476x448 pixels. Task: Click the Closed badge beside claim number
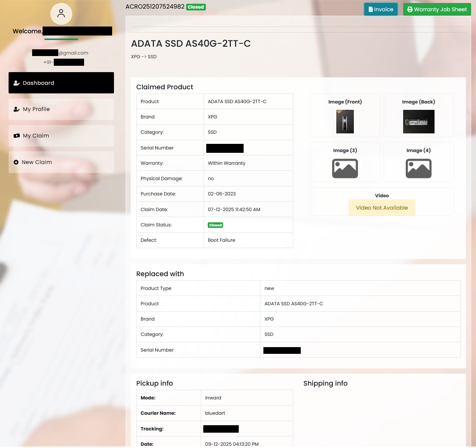196,7
